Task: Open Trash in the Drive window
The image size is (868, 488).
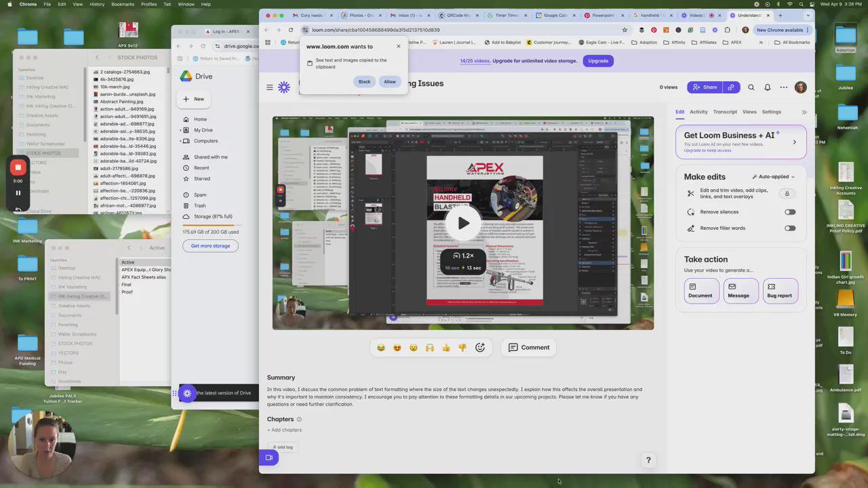Action: [x=199, y=205]
